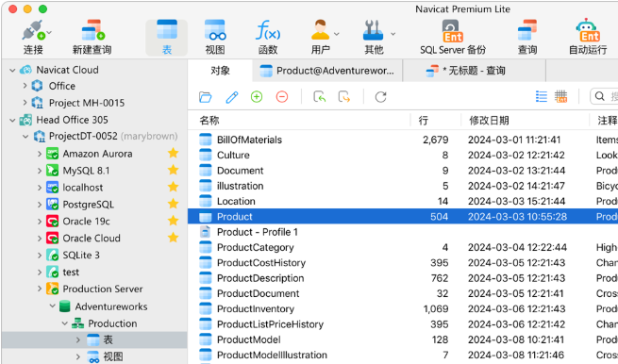Open the 其他 dropdown arrow
This screenshot has width=618, height=364.
tap(393, 34)
